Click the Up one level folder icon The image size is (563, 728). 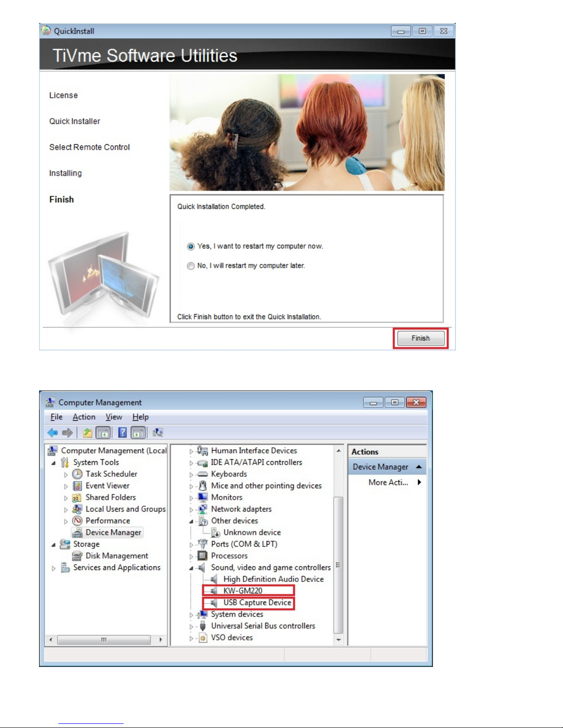click(x=87, y=433)
